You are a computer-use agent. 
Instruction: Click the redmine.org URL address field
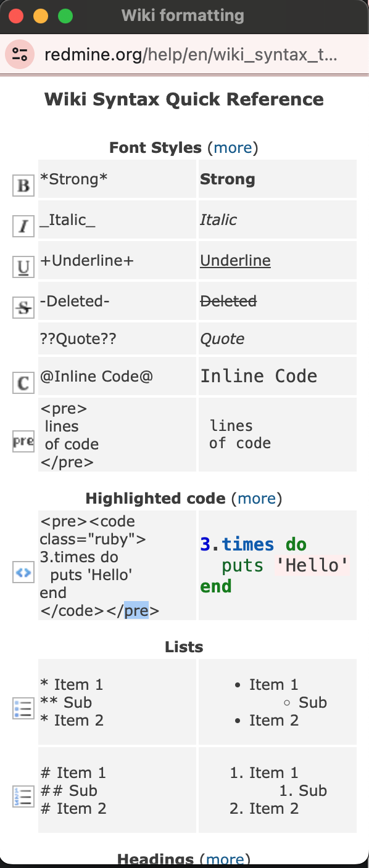click(191, 55)
